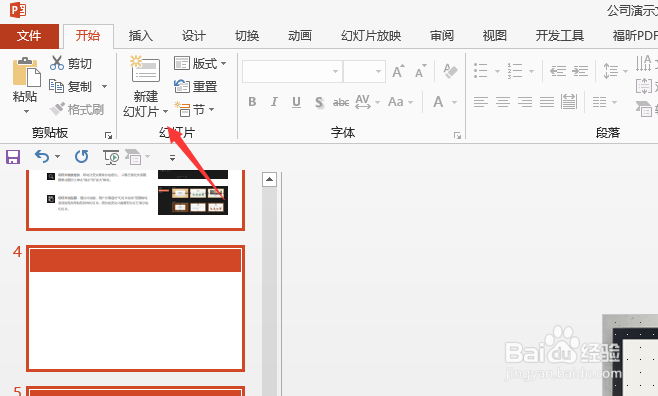This screenshot has width=658, height=396.
Task: Switch to Foxit PDF (福昕PDF) tab
Action: point(635,36)
